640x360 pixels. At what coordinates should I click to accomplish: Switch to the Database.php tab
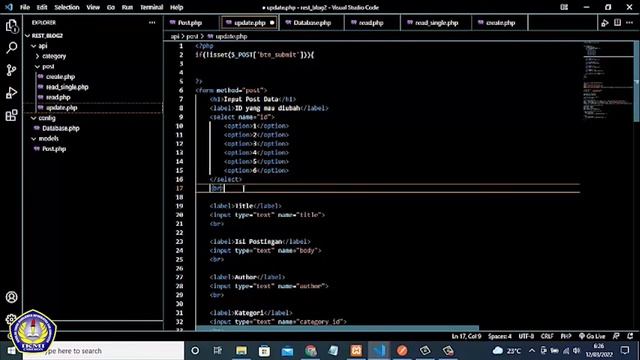[x=312, y=23]
